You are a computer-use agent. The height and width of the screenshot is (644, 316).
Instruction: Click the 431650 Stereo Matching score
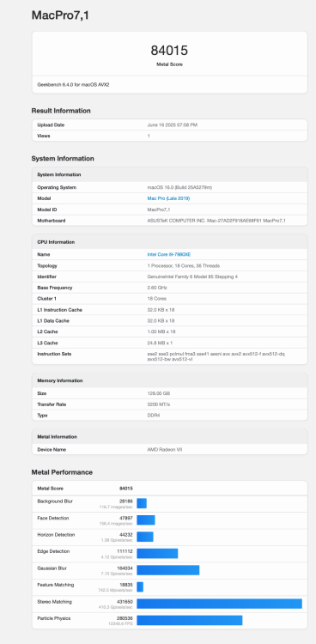coord(125,602)
